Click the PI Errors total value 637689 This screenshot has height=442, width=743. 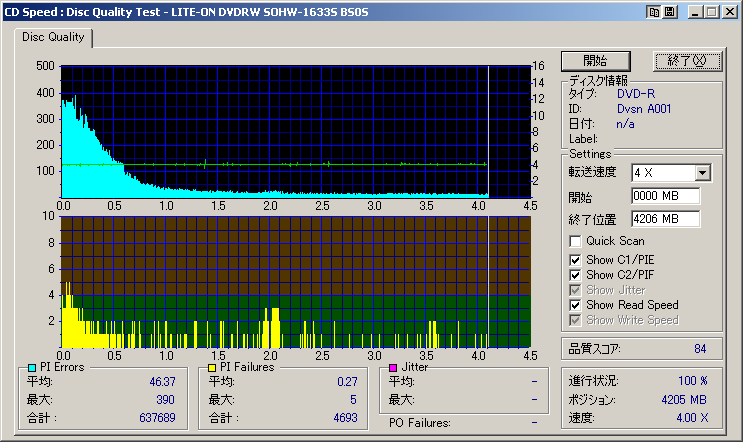pyautogui.click(x=157, y=418)
